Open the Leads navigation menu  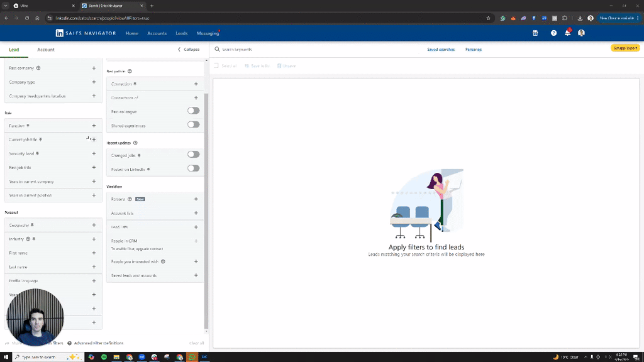pyautogui.click(x=182, y=33)
